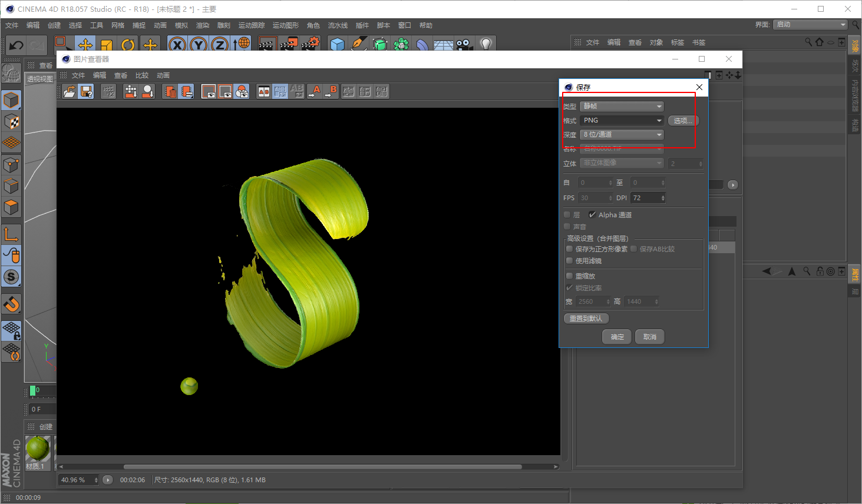Open 运动图形 menu in main menu bar

[286, 25]
